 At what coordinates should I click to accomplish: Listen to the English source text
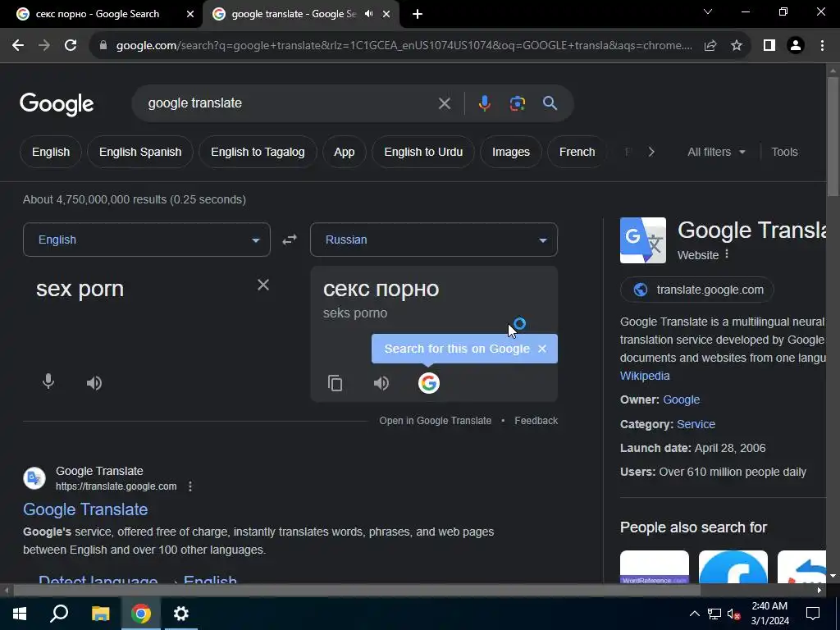click(94, 383)
